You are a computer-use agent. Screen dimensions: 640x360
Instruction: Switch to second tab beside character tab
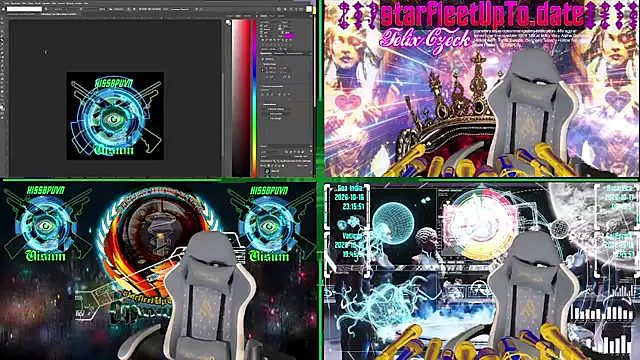click(x=272, y=16)
